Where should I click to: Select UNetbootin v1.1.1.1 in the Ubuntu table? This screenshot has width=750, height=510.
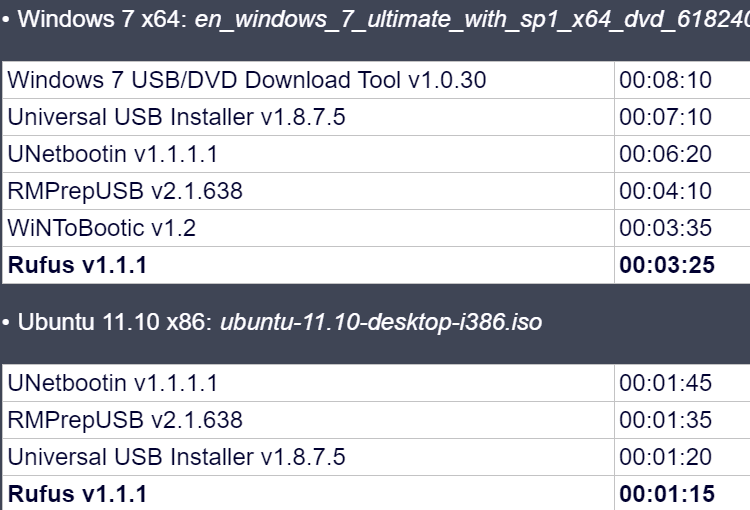[x=112, y=383]
